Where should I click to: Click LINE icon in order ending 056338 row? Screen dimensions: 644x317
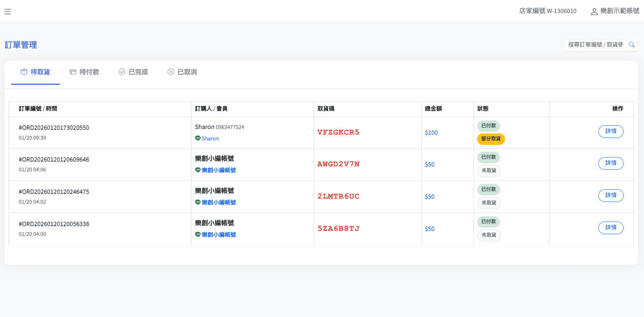[198, 235]
